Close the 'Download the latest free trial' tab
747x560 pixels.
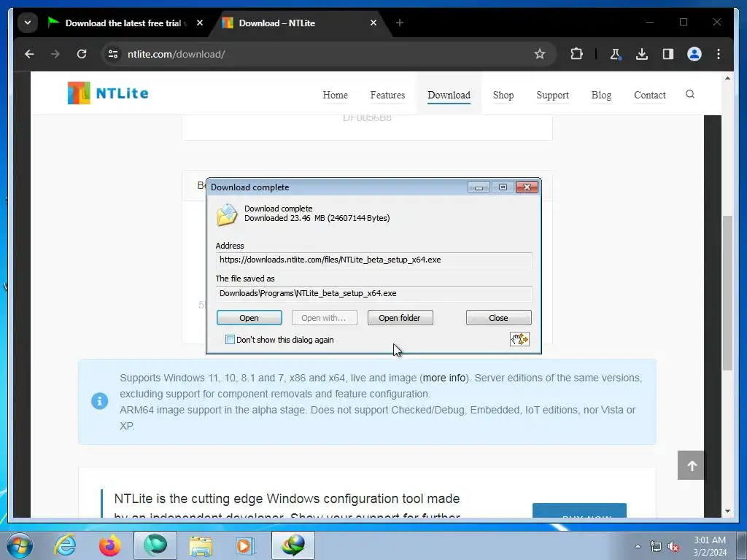click(200, 23)
